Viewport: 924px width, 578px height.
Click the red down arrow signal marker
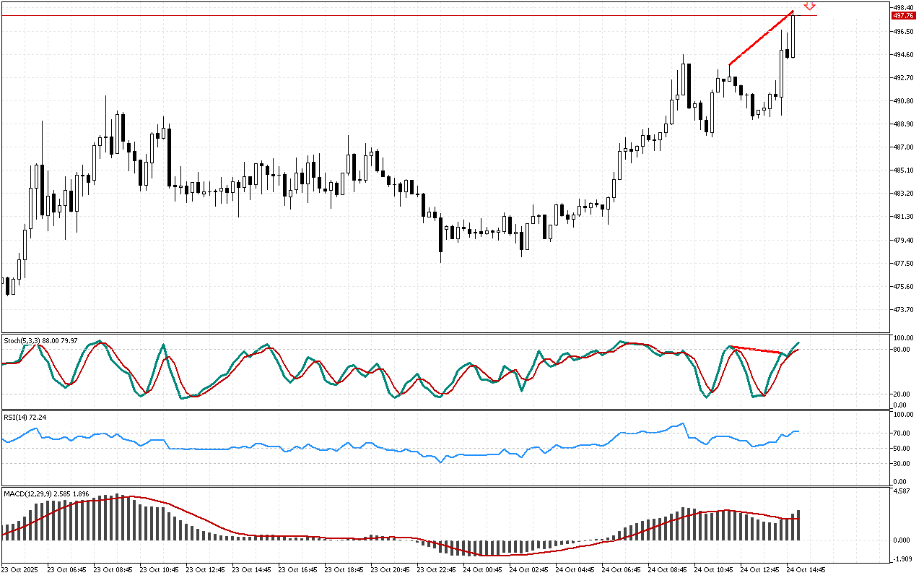[810, 6]
